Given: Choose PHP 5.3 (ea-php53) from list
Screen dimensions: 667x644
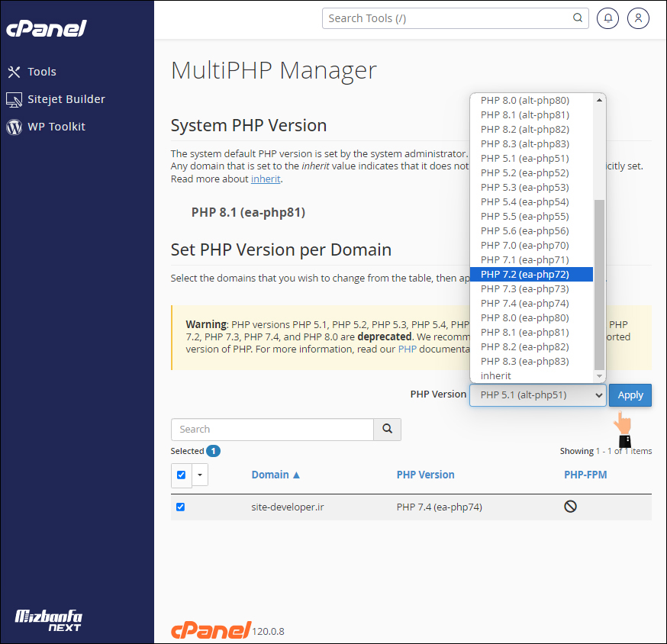Looking at the screenshot, I should [531, 187].
